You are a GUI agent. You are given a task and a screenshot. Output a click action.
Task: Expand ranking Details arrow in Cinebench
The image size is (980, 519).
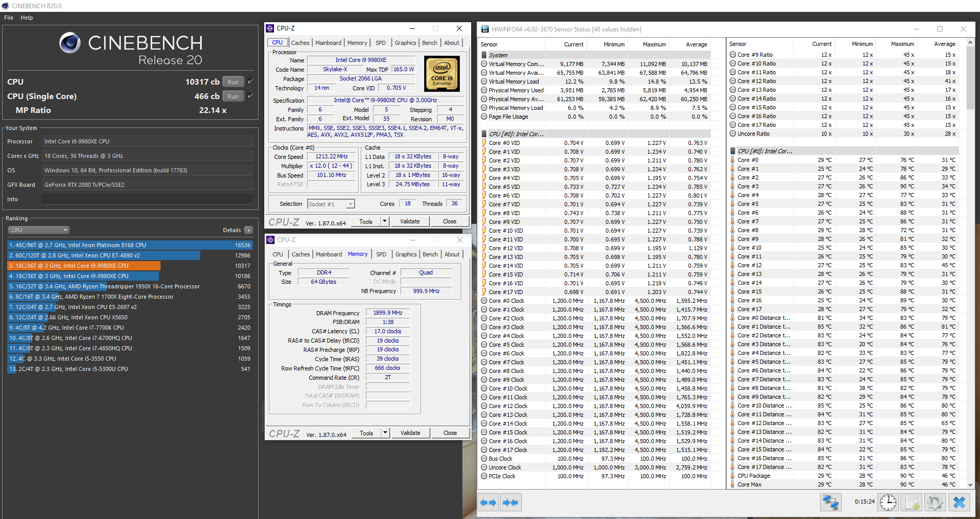tap(249, 230)
